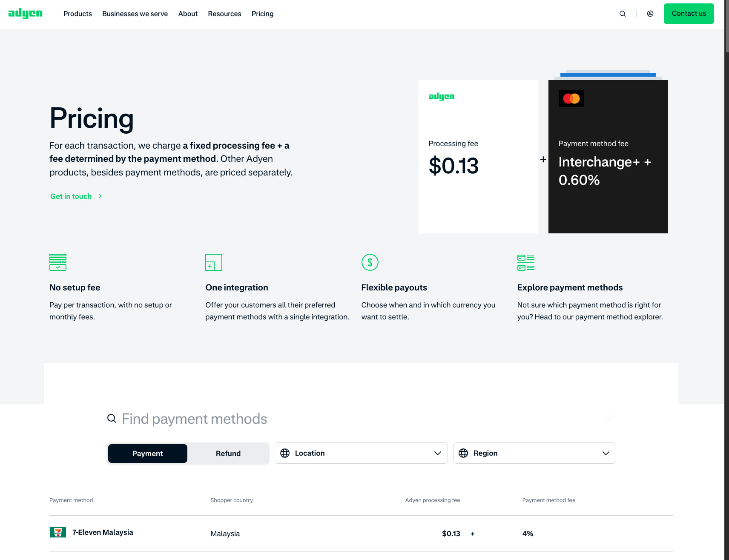Viewport: 729px width, 560px height.
Task: Click the Contact us button
Action: tap(689, 14)
